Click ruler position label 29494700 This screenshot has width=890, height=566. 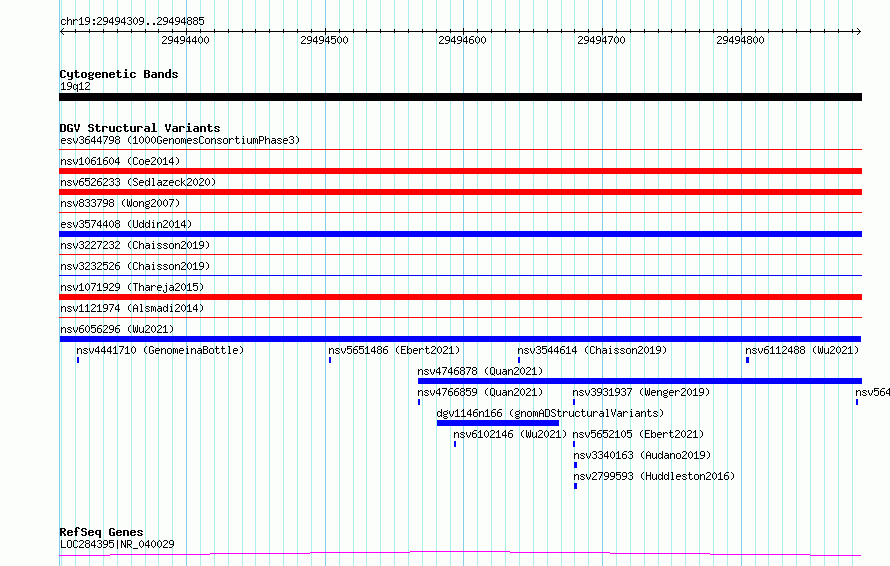(601, 40)
